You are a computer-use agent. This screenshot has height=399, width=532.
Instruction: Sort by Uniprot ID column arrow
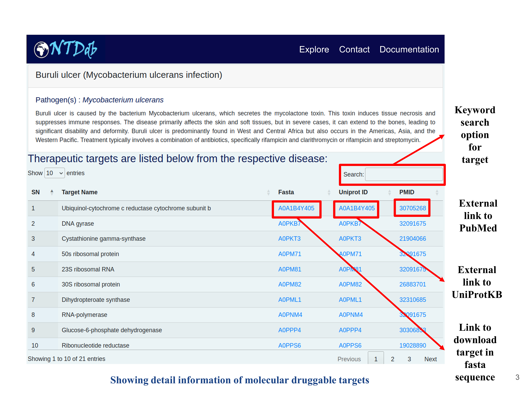pos(389,192)
